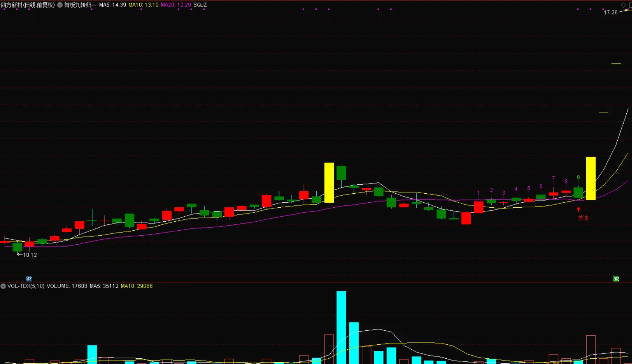The height and width of the screenshot is (364, 632).
Task: Open dropdown beside 首板九转归一 indicator name
Action: (x=60, y=5)
